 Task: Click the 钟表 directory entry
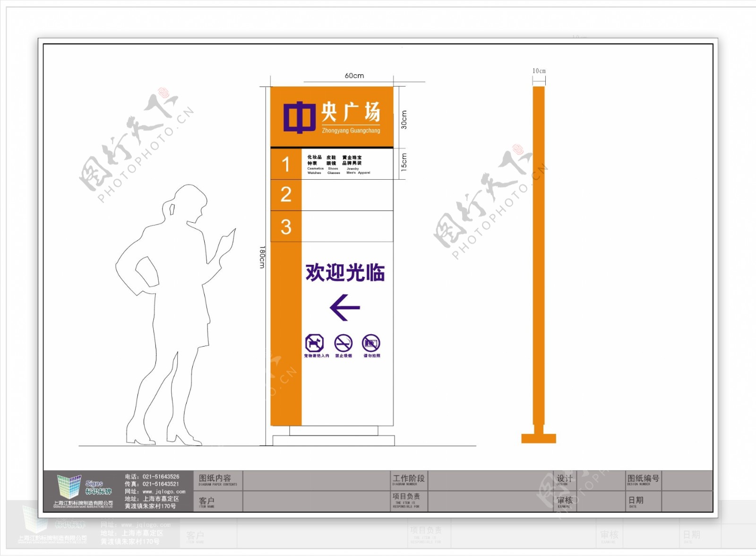point(312,163)
